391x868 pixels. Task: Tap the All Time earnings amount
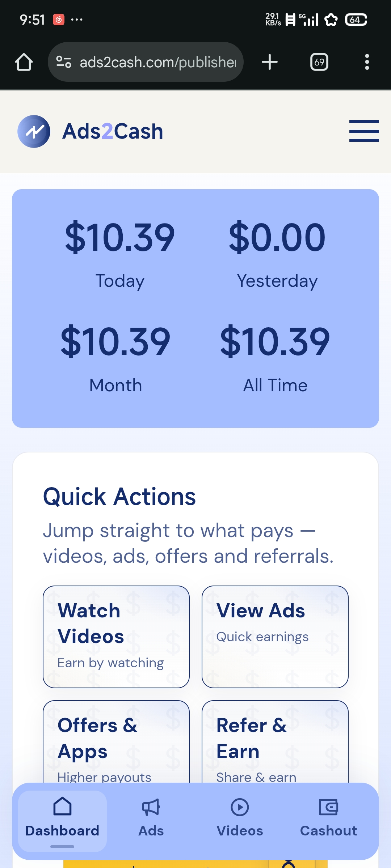tap(275, 341)
